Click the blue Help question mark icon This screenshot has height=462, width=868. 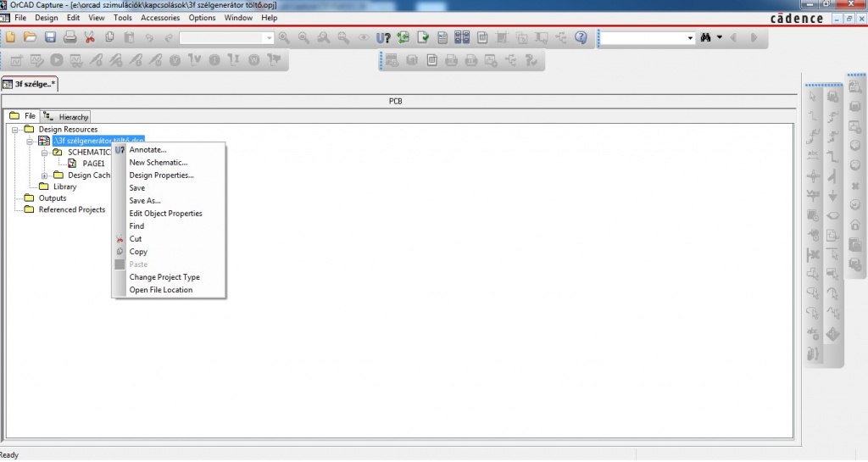coord(581,37)
